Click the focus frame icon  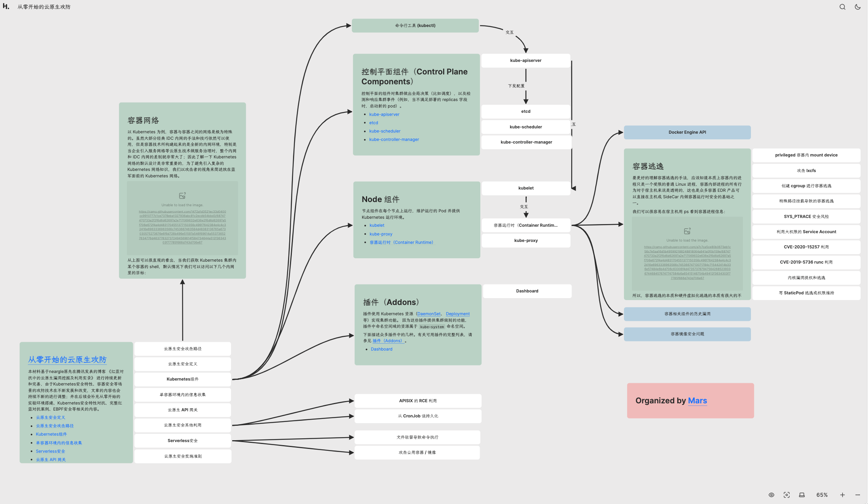click(x=786, y=495)
